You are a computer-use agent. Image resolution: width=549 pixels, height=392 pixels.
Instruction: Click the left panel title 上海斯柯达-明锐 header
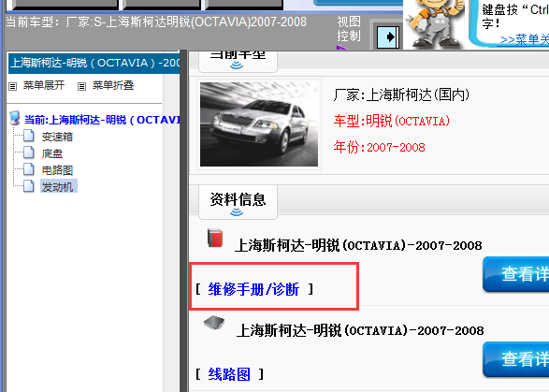tap(94, 63)
